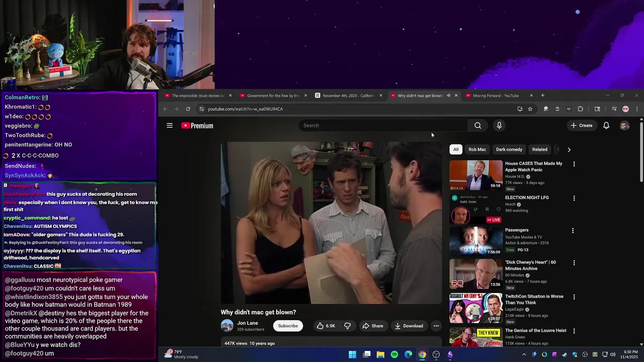
Task: Open Spotify from taskbar
Action: tap(394, 354)
